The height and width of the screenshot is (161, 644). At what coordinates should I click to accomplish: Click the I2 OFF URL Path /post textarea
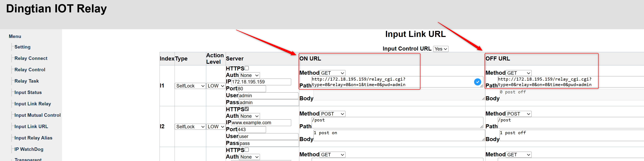pos(571,123)
